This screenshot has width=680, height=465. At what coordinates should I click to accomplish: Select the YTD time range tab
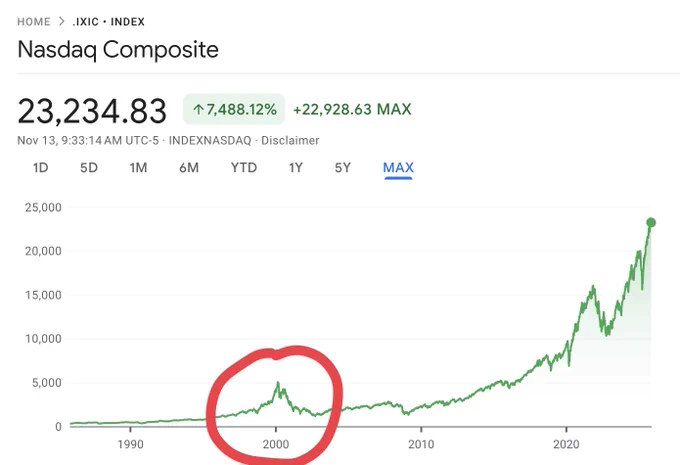(244, 167)
